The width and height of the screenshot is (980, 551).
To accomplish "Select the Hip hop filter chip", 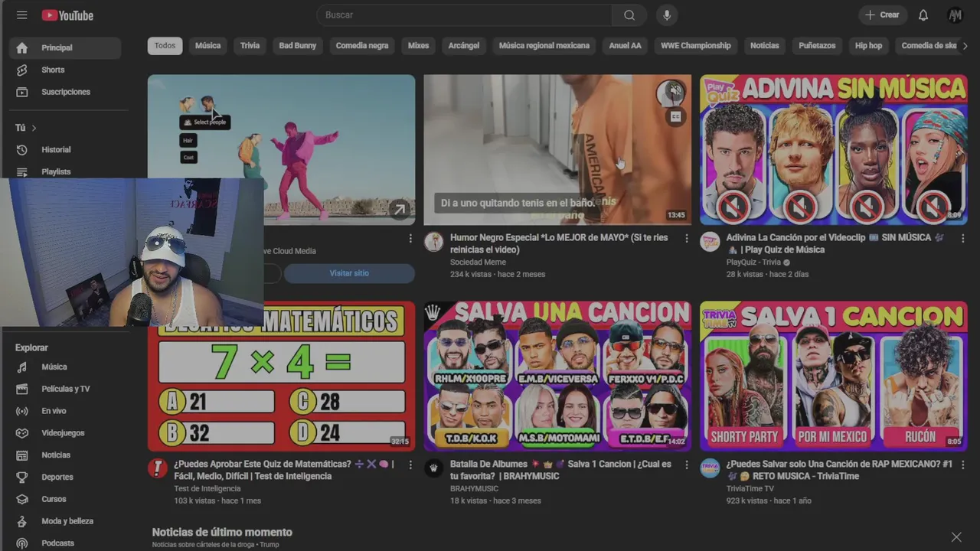I will [x=868, y=46].
